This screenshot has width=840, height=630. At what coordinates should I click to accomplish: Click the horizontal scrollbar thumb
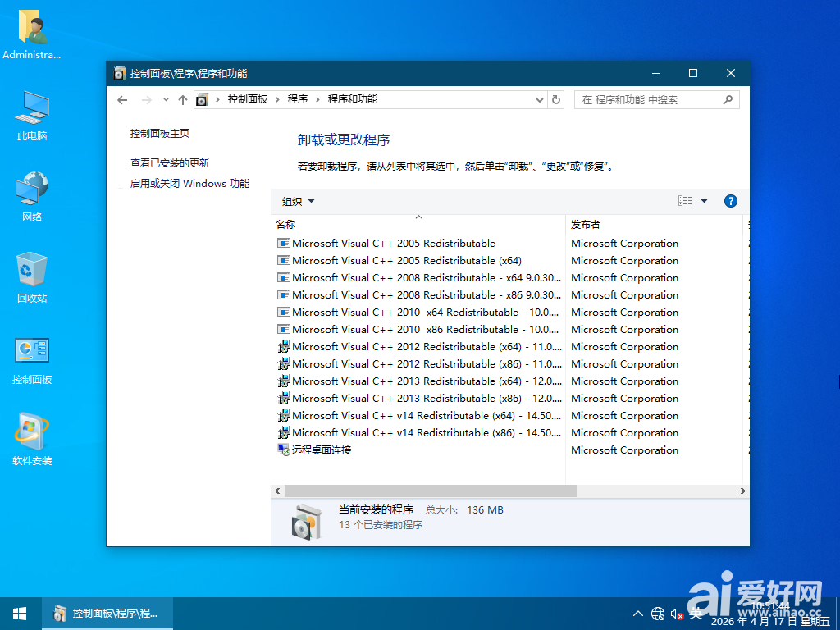coord(431,491)
